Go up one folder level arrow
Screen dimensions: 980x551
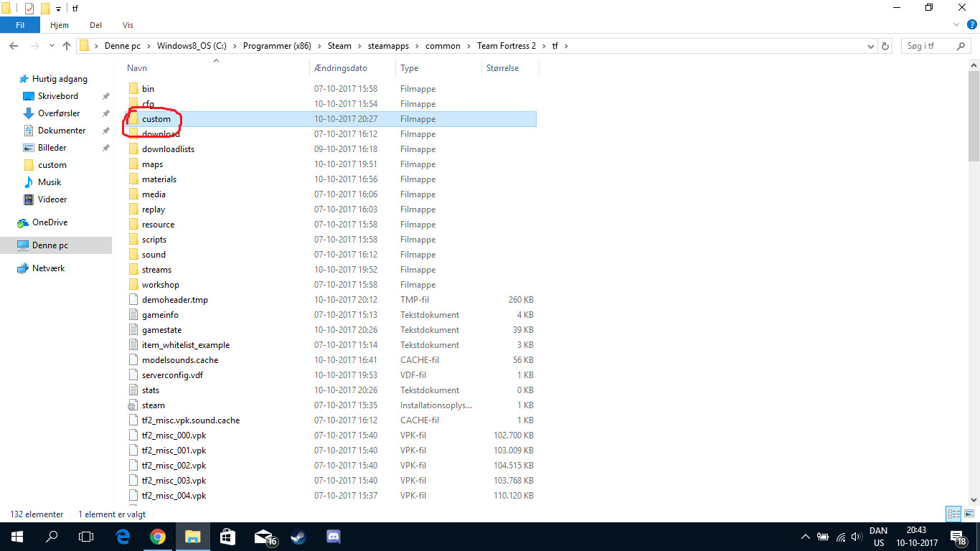(x=67, y=46)
